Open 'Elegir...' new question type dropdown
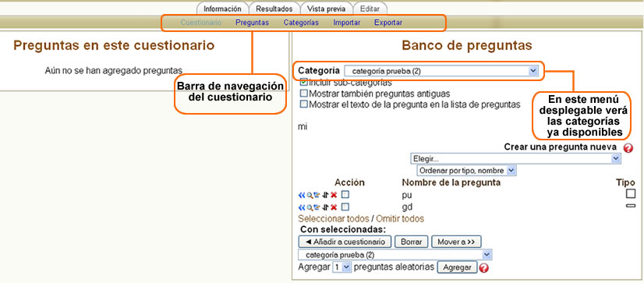The image size is (644, 283). pos(515,159)
